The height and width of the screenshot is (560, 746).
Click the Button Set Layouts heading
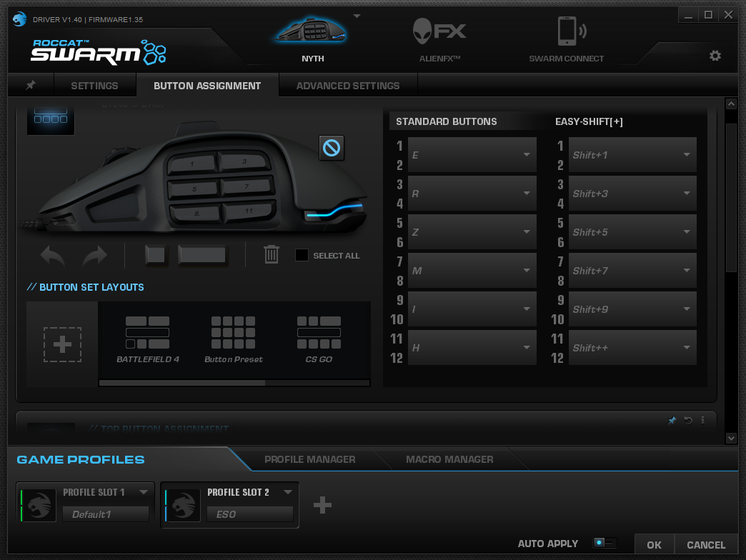pos(86,287)
